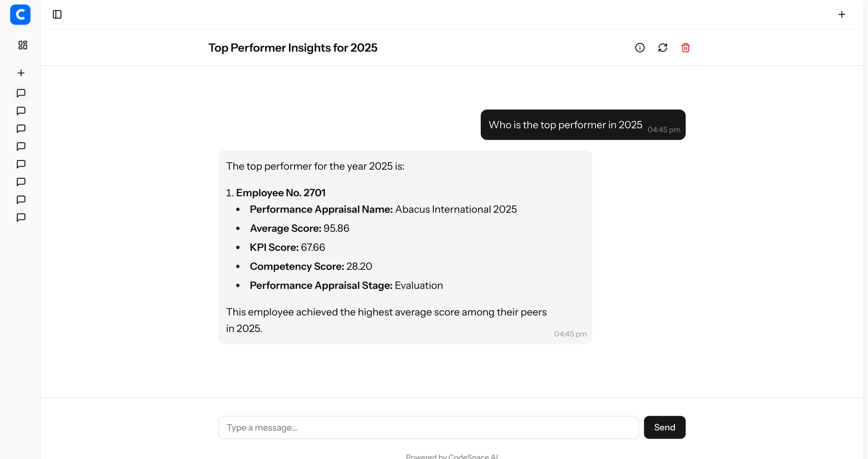Open the seventh chat in sidebar

[x=21, y=200]
